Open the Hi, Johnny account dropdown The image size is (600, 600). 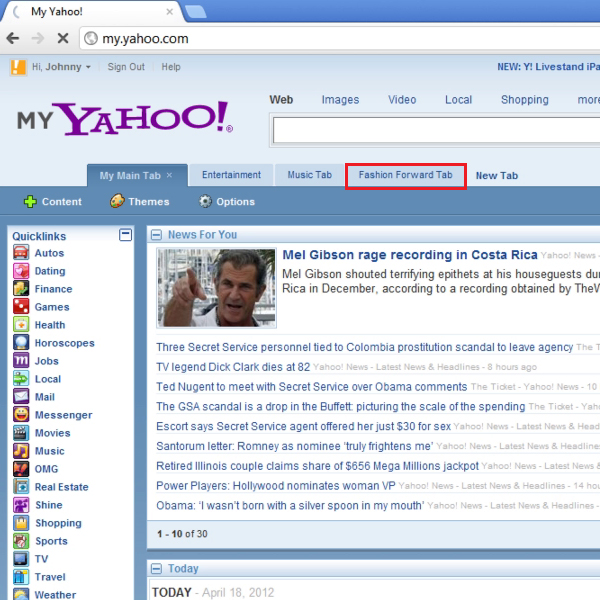point(61,67)
